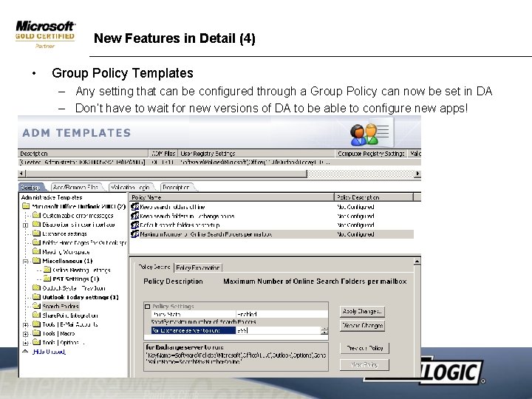Click the Next Policy button
This screenshot has height=399, width=532.
tap(364, 365)
